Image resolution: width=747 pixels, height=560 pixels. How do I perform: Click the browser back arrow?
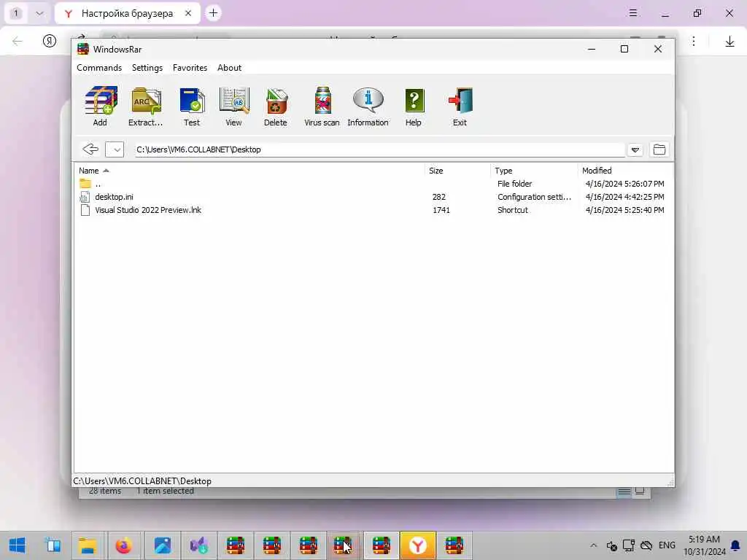click(18, 42)
